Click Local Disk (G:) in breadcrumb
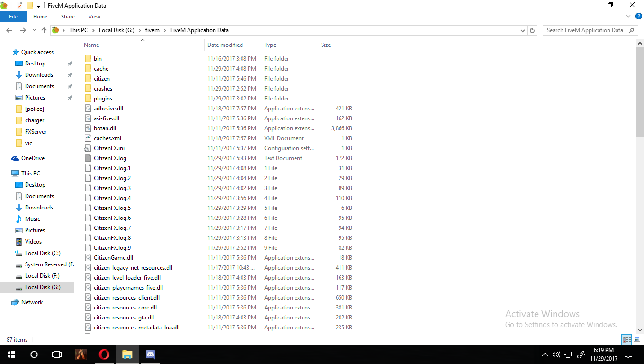644x364 pixels. point(116,30)
